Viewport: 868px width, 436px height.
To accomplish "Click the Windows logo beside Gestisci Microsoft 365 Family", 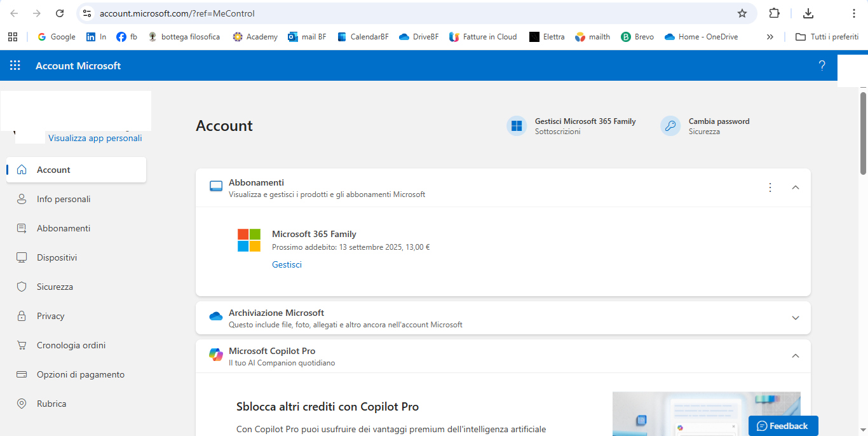I will point(517,126).
